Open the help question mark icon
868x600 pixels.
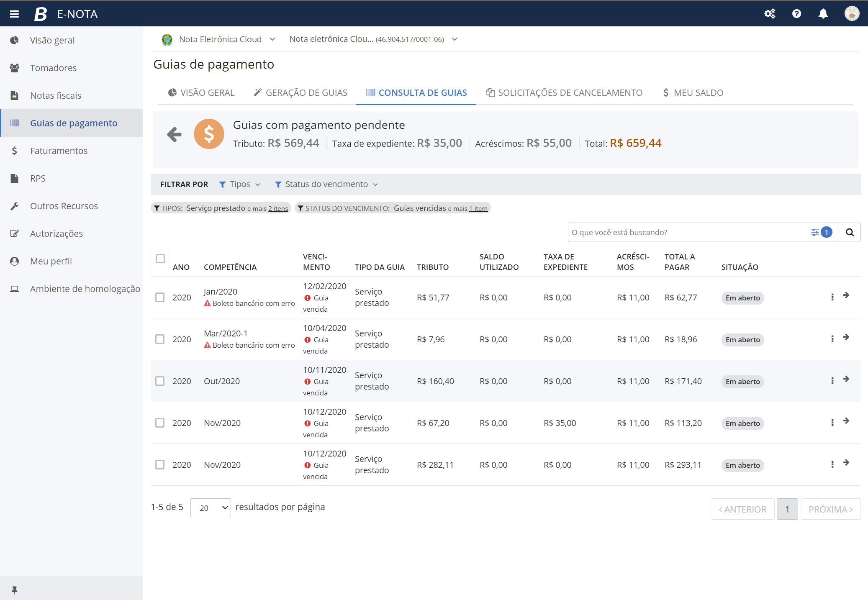[x=796, y=14]
